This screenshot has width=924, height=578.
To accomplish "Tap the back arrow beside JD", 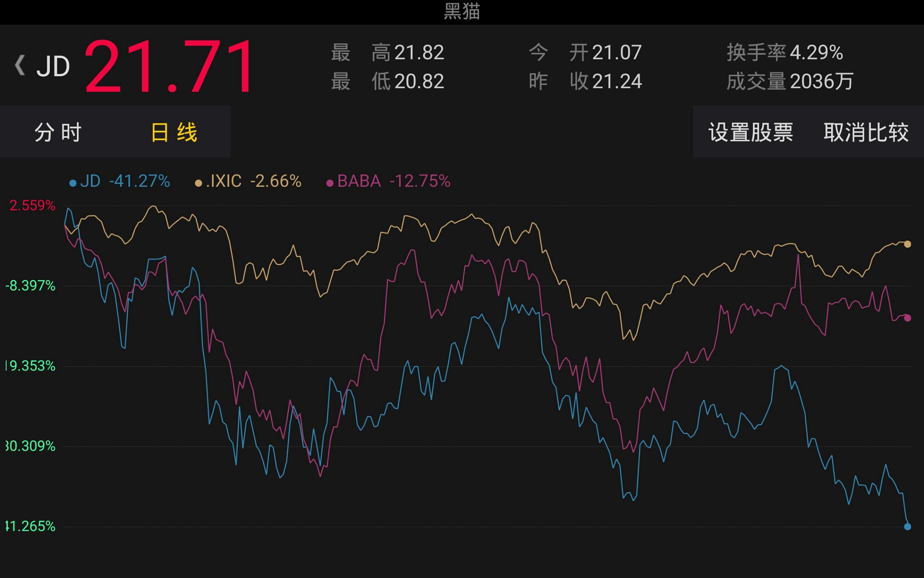I will coord(20,65).
